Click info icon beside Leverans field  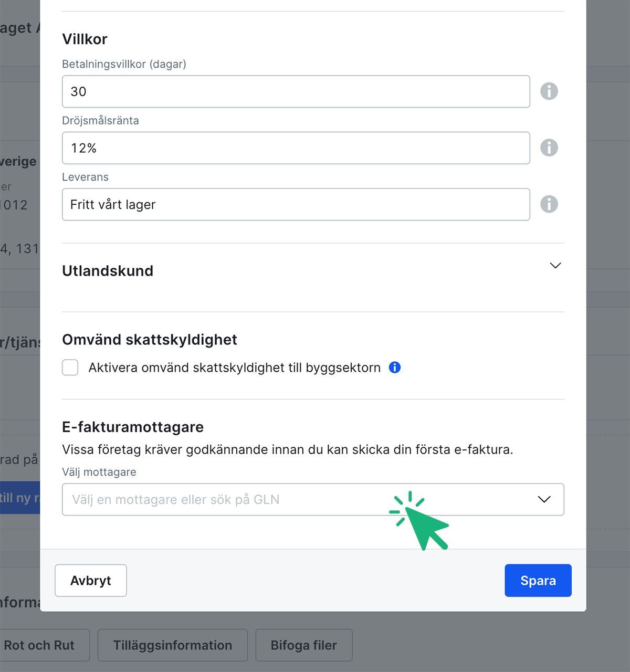click(549, 204)
